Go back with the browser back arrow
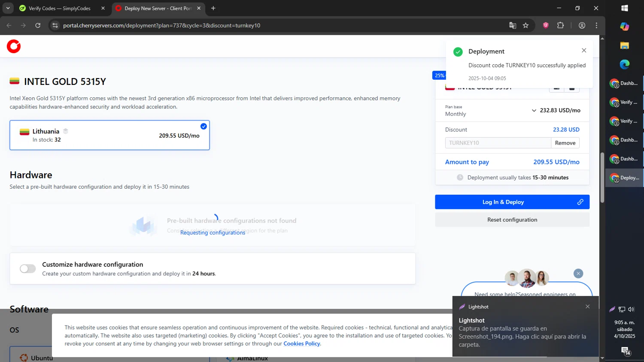 (x=9, y=25)
